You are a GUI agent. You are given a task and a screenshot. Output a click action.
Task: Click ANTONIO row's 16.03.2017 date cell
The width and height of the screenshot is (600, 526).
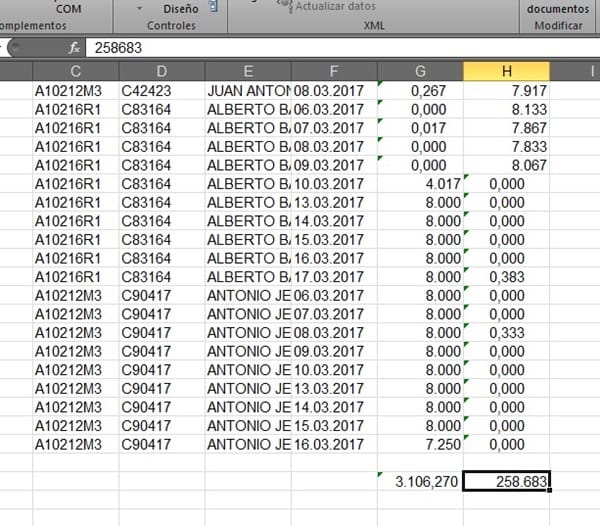tap(334, 445)
